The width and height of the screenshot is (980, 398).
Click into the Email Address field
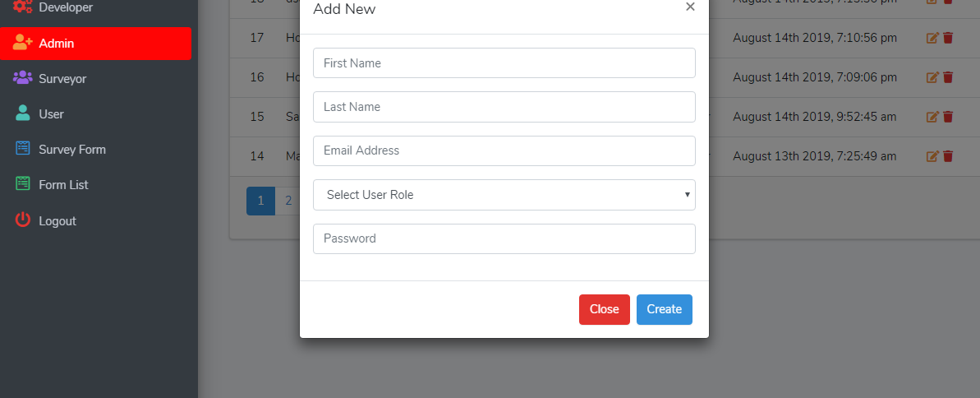504,150
